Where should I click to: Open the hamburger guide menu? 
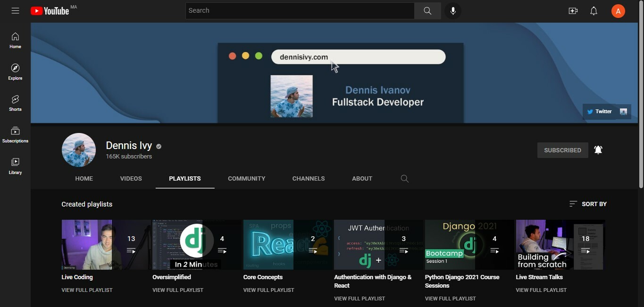[x=15, y=11]
